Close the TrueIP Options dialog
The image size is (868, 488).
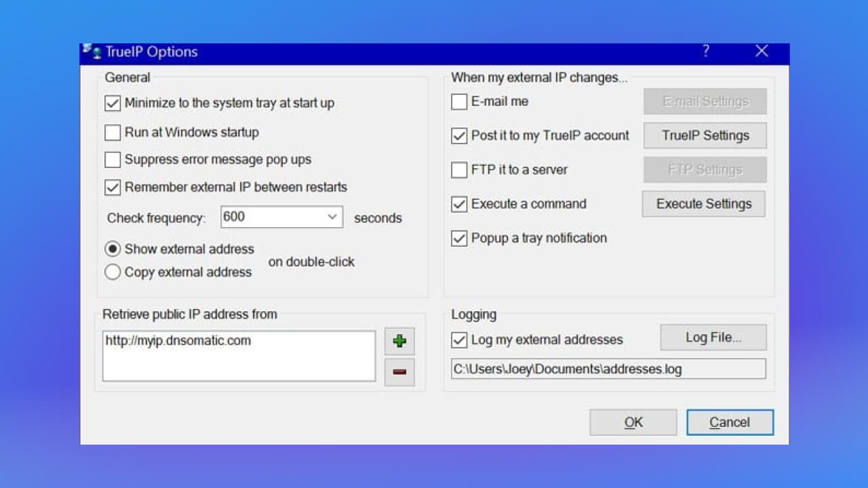762,52
